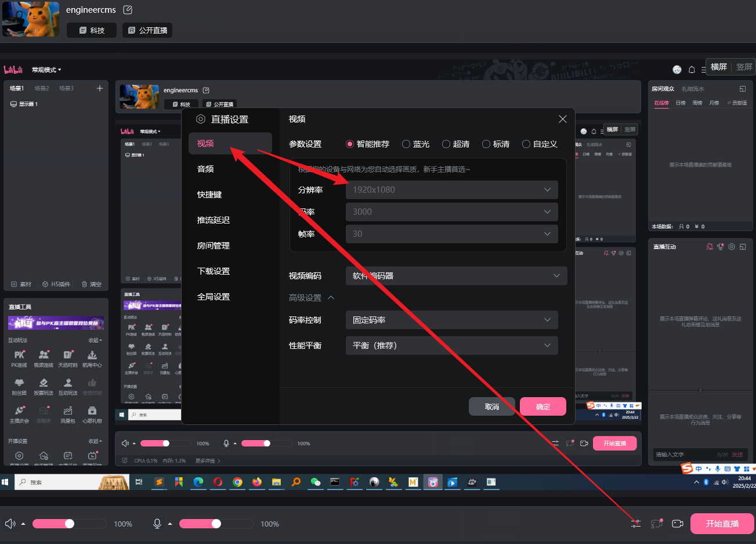Open the 推流延迟 settings tab
756x544 pixels.
click(x=213, y=220)
